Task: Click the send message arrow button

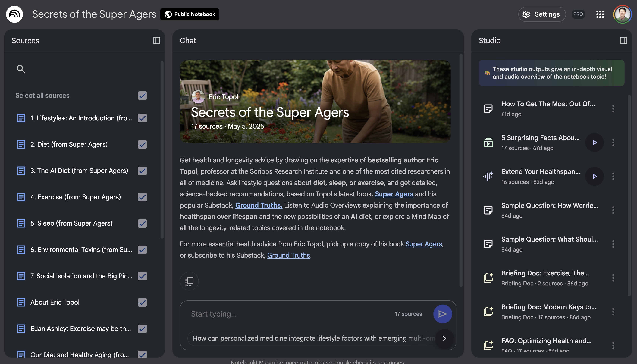Action: click(x=442, y=314)
